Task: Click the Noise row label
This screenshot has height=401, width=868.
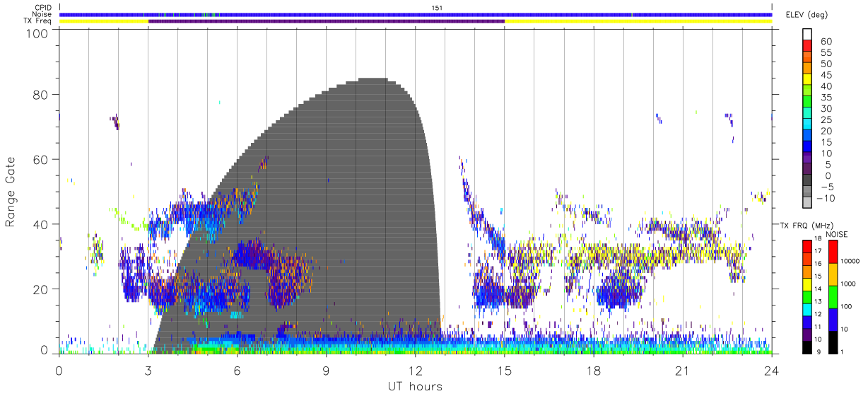Action: (43, 14)
